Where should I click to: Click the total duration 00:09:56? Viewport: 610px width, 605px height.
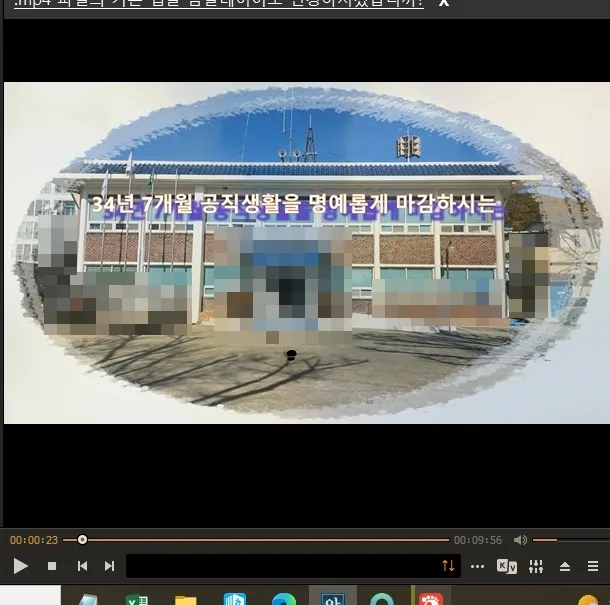pyautogui.click(x=478, y=540)
